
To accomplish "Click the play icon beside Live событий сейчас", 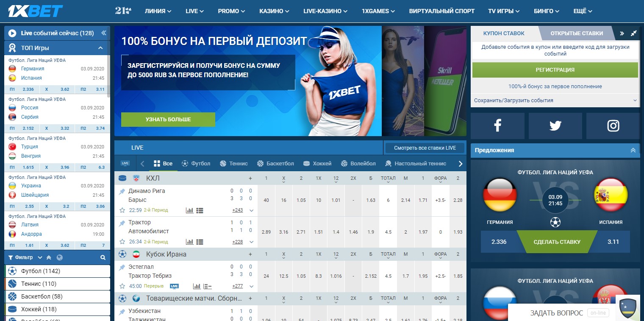I will pyautogui.click(x=12, y=33).
